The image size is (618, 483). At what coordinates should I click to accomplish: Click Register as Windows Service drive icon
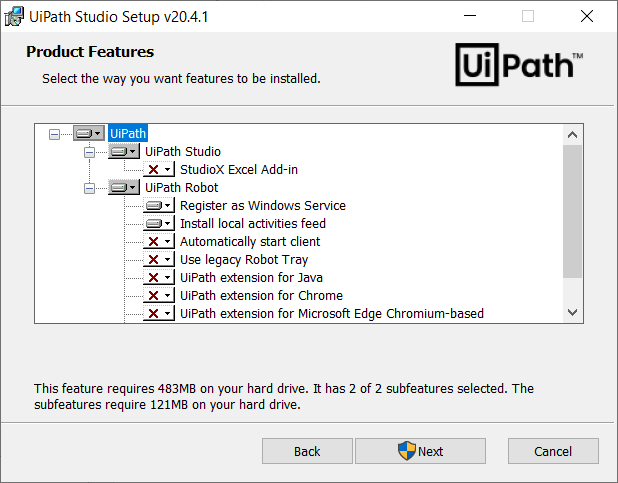(158, 205)
